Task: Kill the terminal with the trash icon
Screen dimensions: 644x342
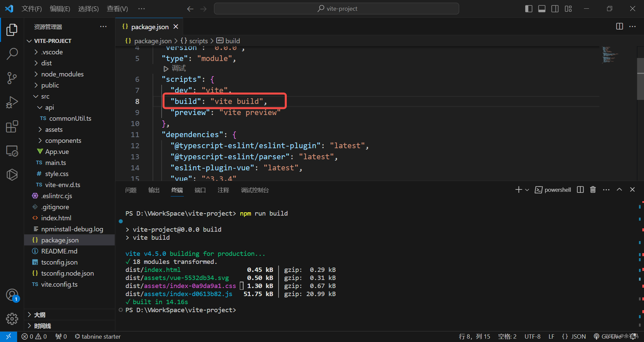Action: click(593, 189)
